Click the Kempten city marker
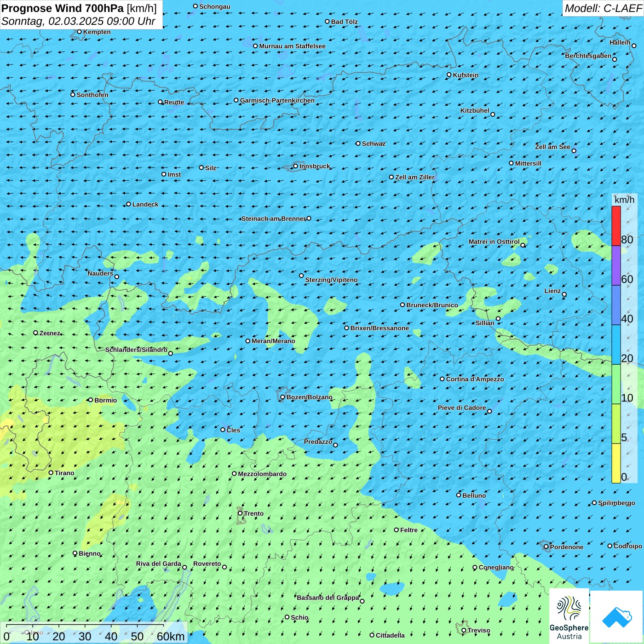 click(x=79, y=32)
